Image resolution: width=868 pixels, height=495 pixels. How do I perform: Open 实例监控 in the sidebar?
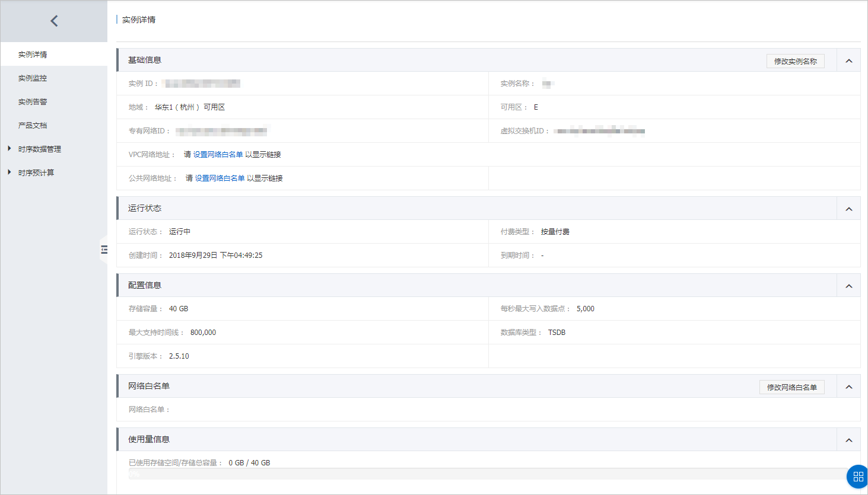coord(33,78)
